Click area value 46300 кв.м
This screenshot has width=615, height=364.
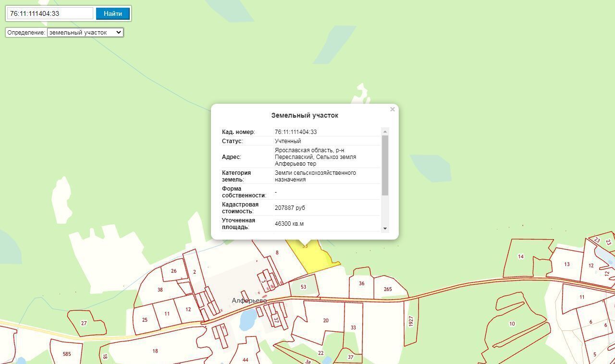(289, 224)
